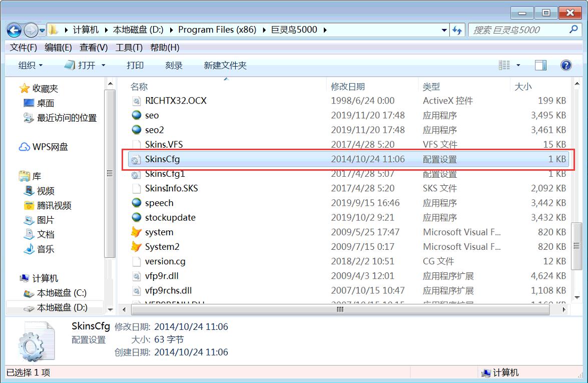Toggle the preview pane icon
The image size is (588, 383).
click(x=540, y=65)
